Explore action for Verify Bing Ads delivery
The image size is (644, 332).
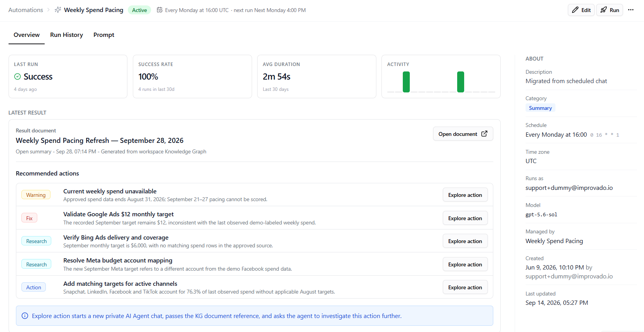(465, 241)
